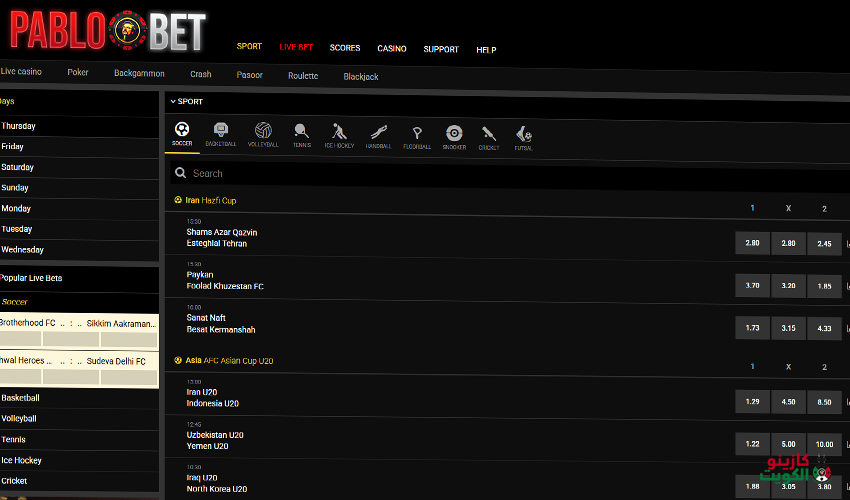Open the Cricket sport icon

489,134
